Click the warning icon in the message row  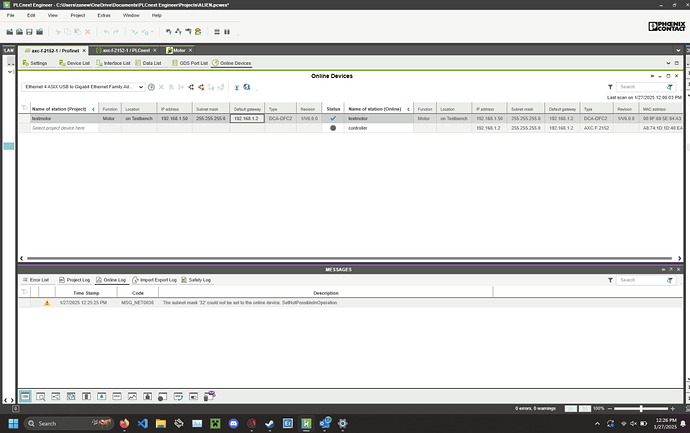coord(45,302)
